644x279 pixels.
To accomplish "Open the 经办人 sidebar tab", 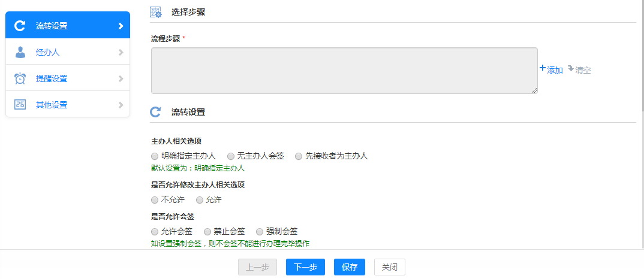I will pos(48,52).
